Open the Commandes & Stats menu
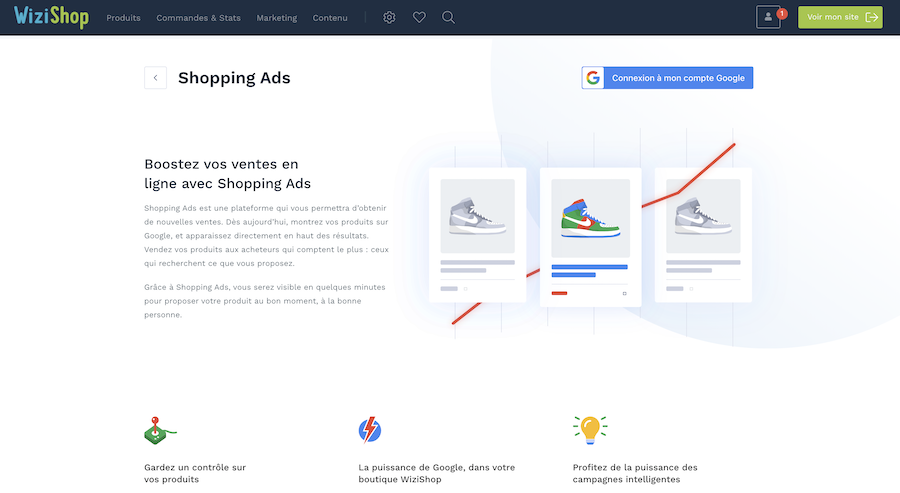Image resolution: width=900 pixels, height=493 pixels. click(199, 18)
